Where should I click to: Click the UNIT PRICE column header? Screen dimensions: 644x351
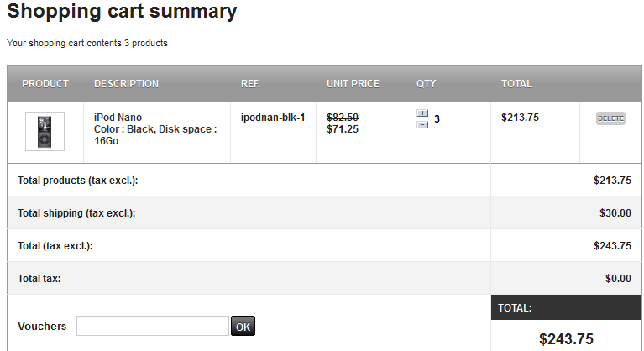[353, 84]
